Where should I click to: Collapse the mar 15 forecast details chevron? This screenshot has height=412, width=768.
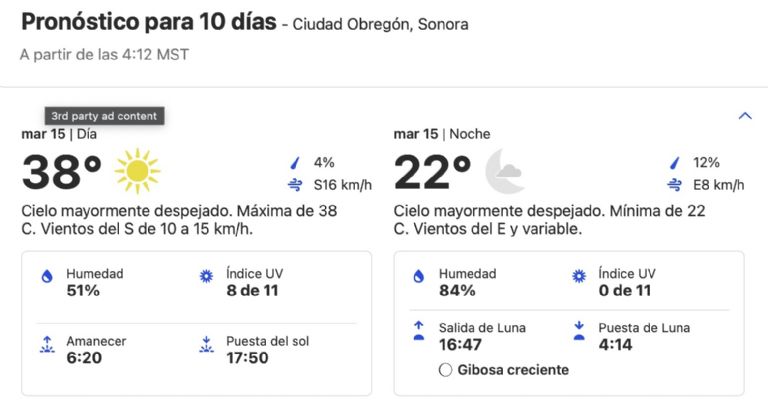[744, 116]
